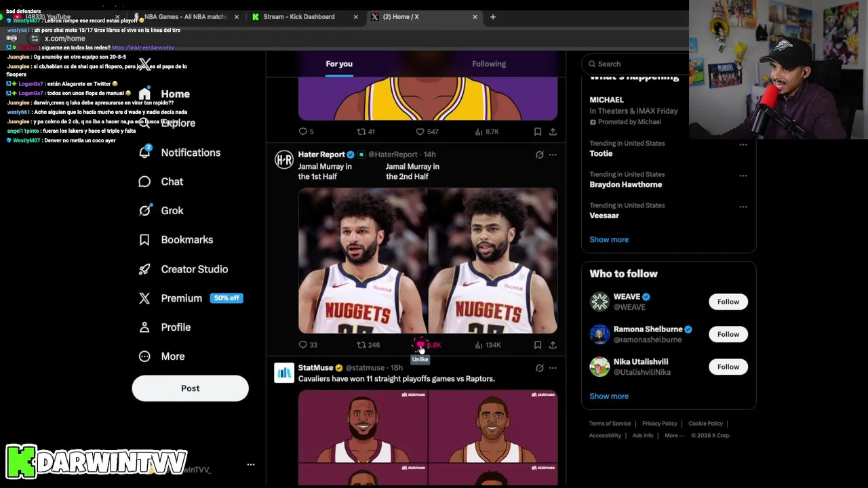Image resolution: width=868 pixels, height=488 pixels.
Task: Open the Premium 50% off badge
Action: (x=226, y=298)
